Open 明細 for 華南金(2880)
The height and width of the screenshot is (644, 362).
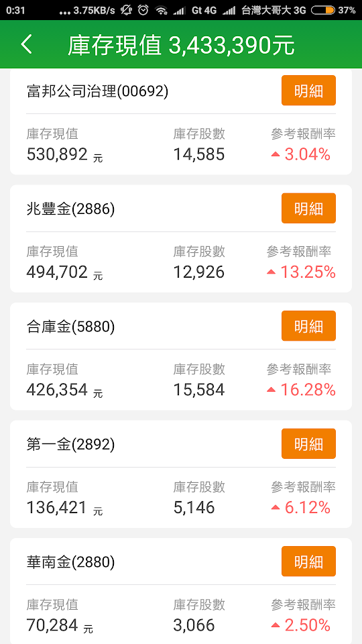pos(308,561)
